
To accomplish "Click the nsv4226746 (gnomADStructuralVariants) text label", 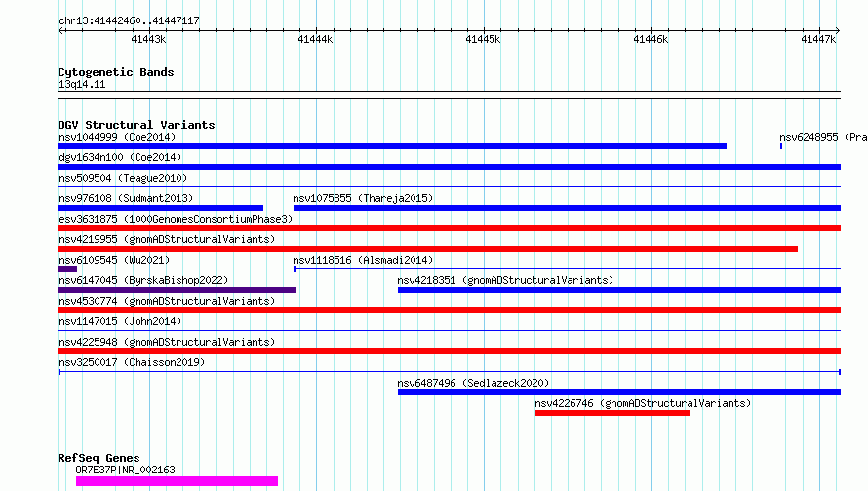I will click(643, 403).
